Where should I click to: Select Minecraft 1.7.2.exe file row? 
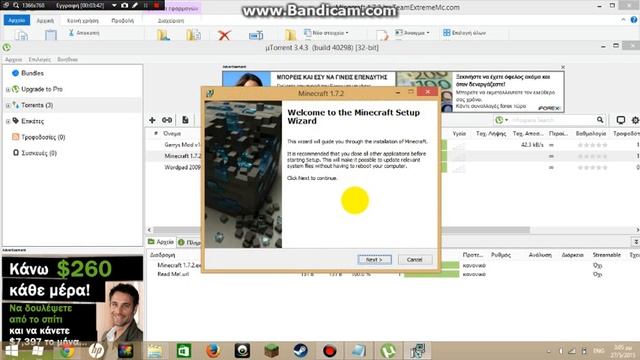pyautogui.click(x=180, y=265)
